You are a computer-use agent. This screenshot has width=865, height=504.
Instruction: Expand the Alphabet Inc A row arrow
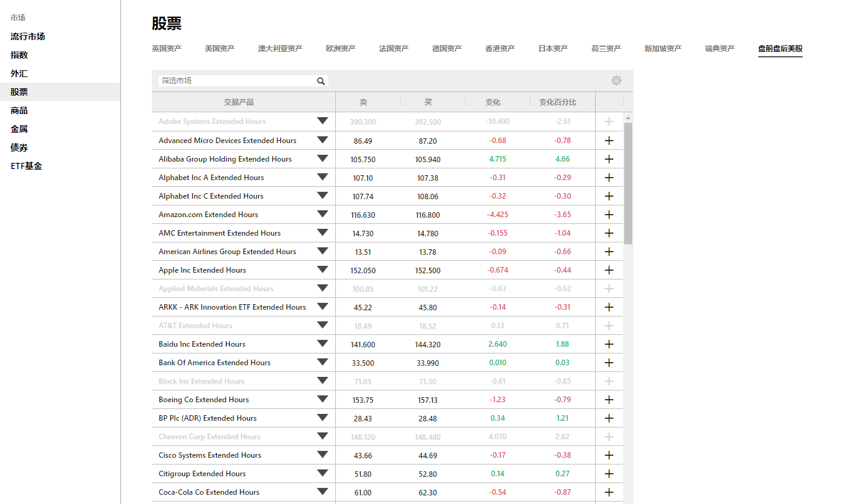tap(322, 177)
